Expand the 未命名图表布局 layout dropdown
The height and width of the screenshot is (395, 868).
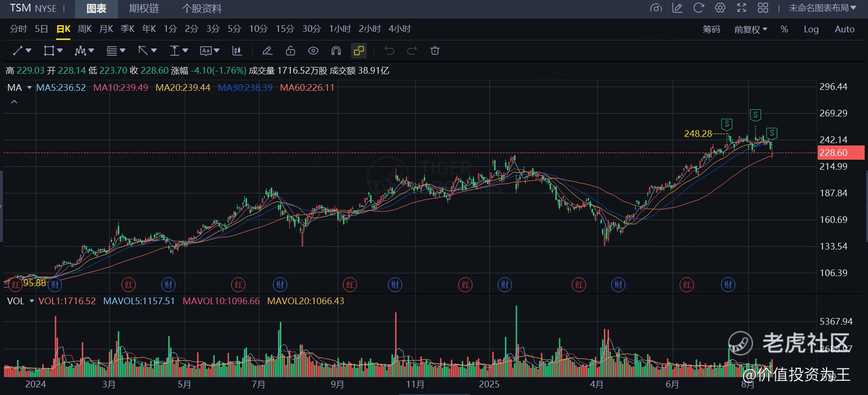point(822,8)
